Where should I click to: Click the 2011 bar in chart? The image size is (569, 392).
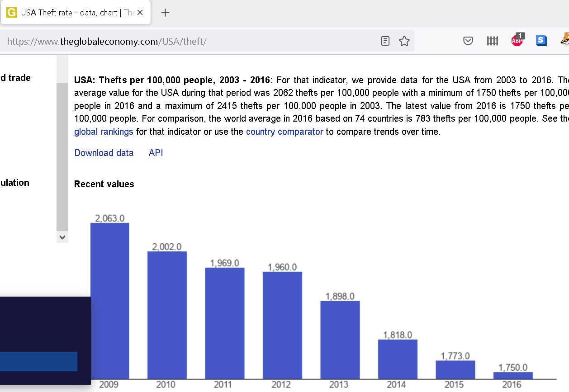coord(224,323)
